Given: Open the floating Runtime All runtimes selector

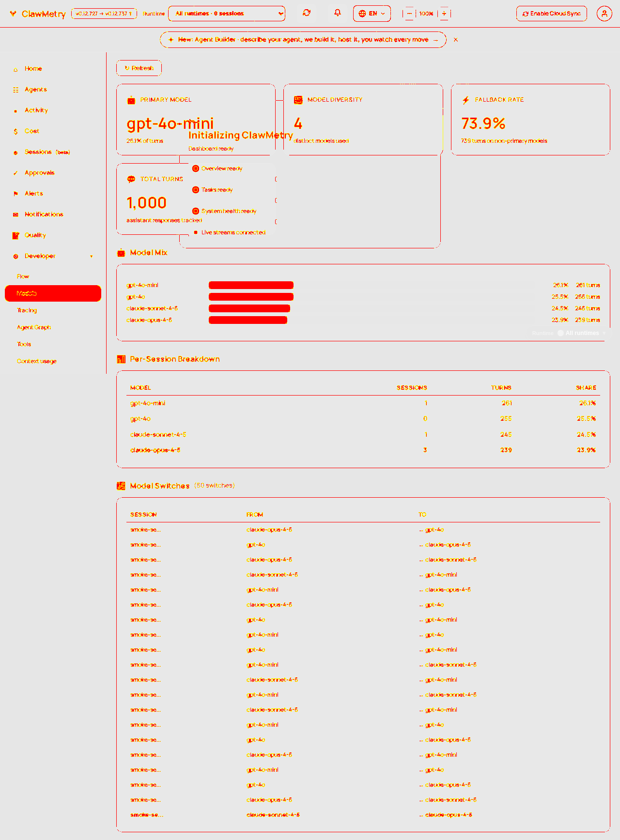Looking at the screenshot, I should tap(569, 333).
